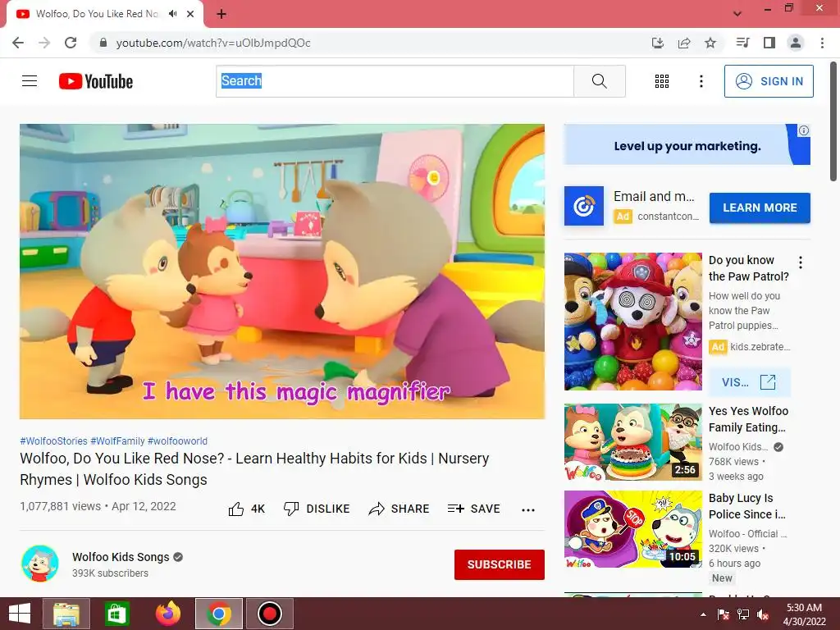The width and height of the screenshot is (840, 630).
Task: Show hidden tray icons
Action: (703, 614)
